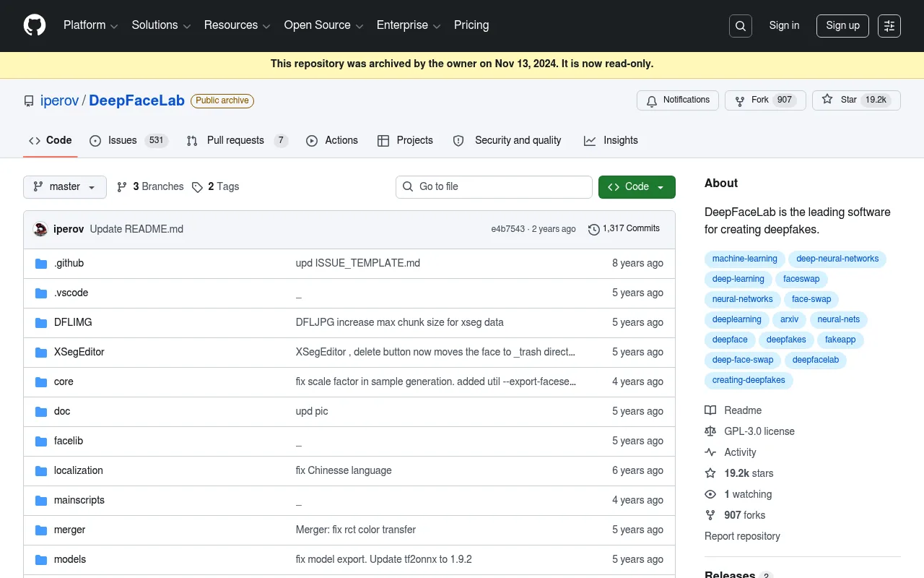The height and width of the screenshot is (578, 924).
Task: Select the arxiv topic tag
Action: 790,320
